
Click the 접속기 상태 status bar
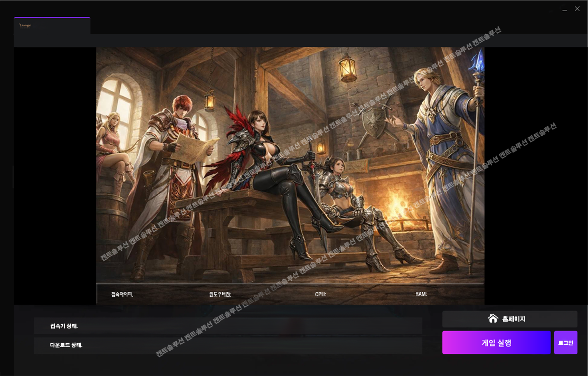pyautogui.click(x=228, y=326)
